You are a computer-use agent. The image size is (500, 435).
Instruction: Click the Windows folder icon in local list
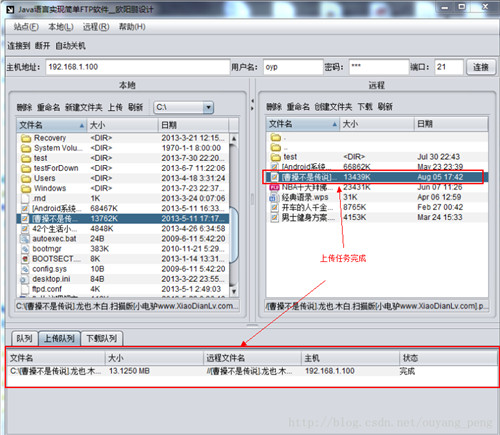(x=26, y=189)
